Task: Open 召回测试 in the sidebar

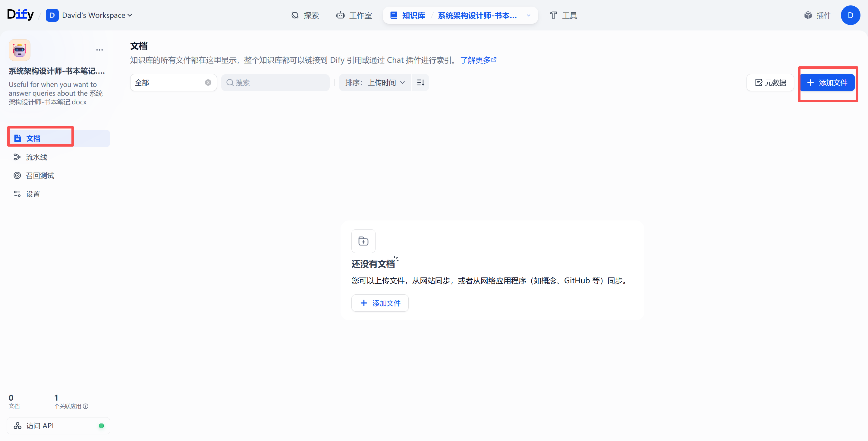Action: pos(40,176)
